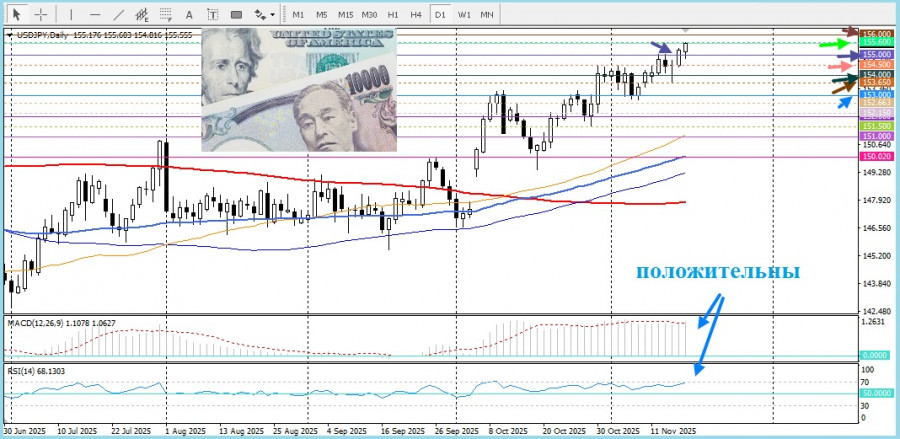Toggle the active D1 timeframe button

440,15
